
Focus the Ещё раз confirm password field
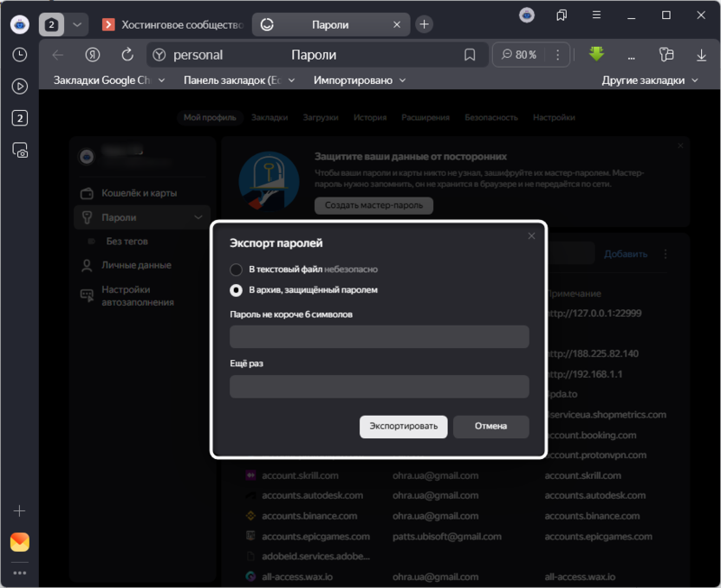click(x=380, y=386)
